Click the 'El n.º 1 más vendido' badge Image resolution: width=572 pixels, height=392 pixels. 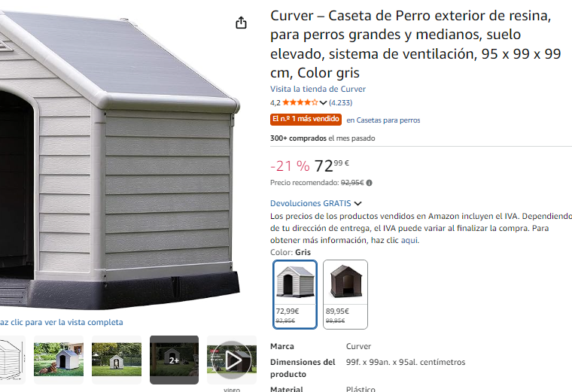[x=306, y=119]
